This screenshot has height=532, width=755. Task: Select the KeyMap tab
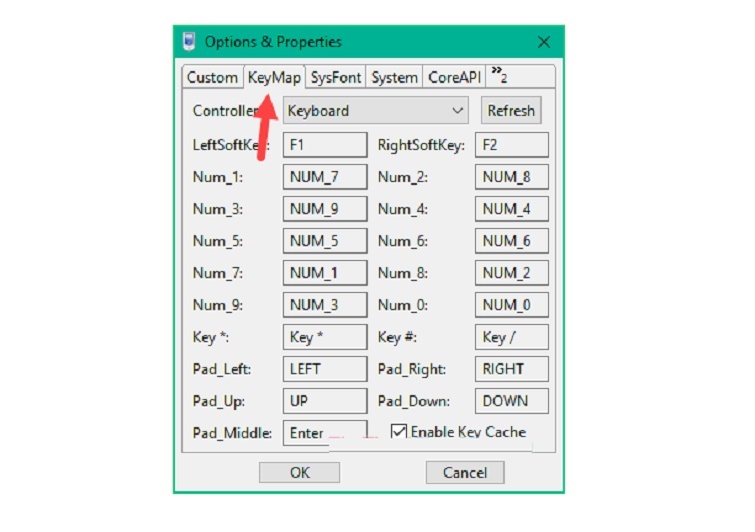(x=274, y=77)
